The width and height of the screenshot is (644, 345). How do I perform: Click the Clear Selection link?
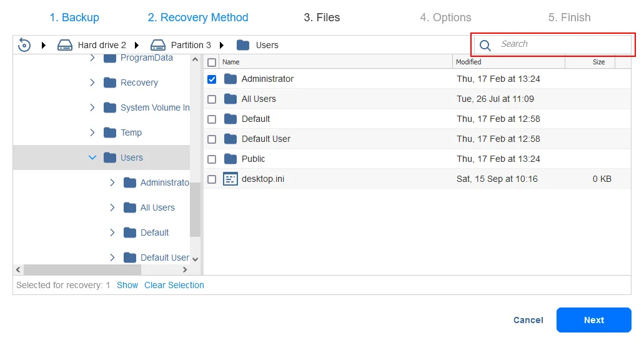[x=174, y=285]
